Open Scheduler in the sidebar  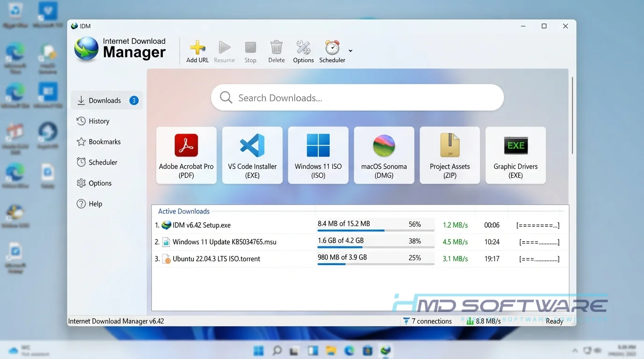coord(97,162)
